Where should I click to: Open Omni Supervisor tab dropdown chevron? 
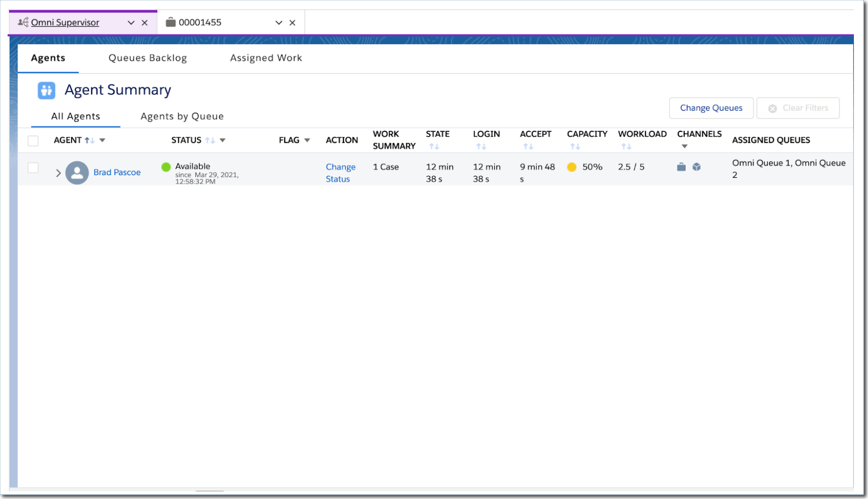(x=131, y=23)
